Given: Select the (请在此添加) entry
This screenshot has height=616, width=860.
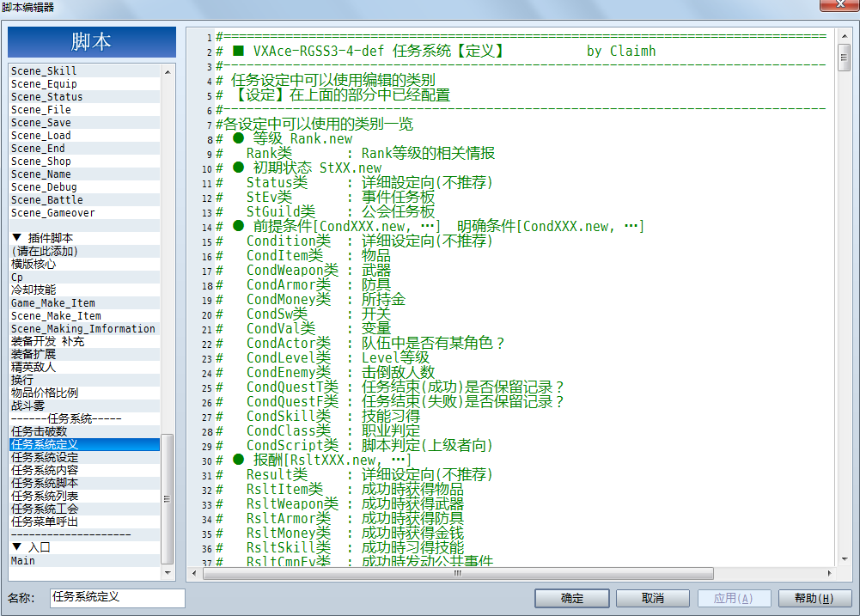Looking at the screenshot, I should tap(85, 251).
